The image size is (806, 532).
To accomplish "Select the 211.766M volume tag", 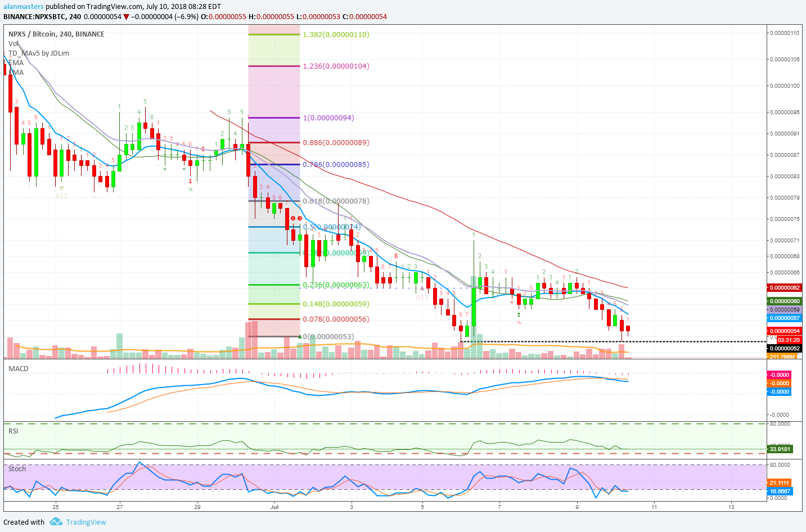I will [782, 357].
